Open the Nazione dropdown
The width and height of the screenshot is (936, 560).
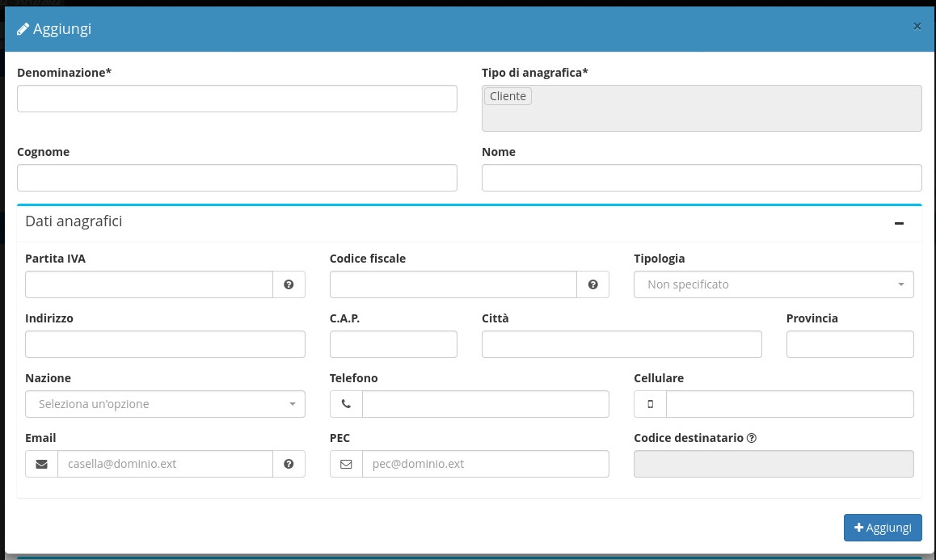165,404
